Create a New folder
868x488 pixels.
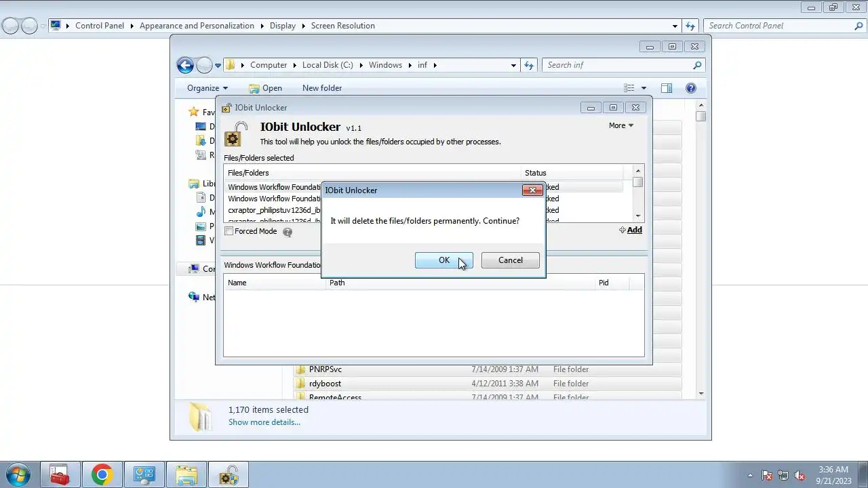pos(322,88)
